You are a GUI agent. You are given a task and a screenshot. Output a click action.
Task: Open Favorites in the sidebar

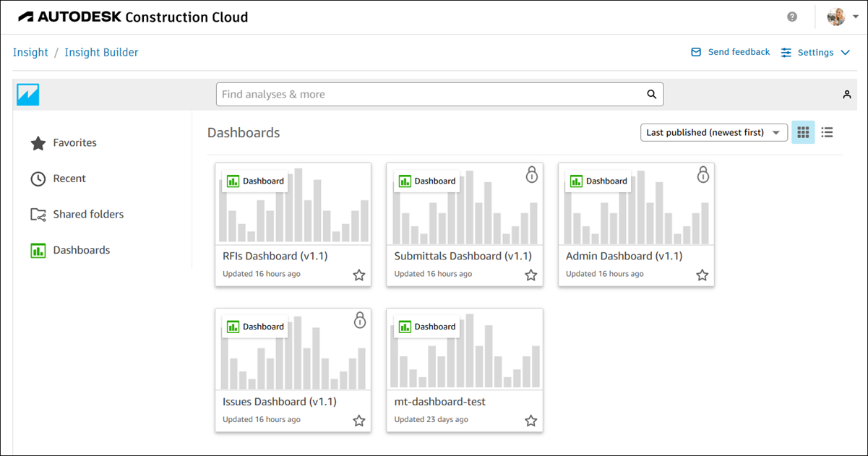click(74, 143)
